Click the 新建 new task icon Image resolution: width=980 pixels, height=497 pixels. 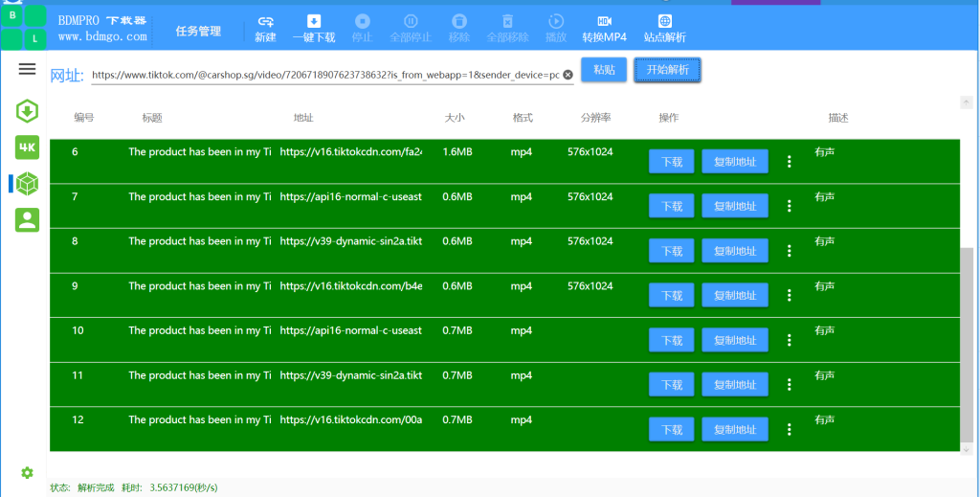click(x=265, y=30)
